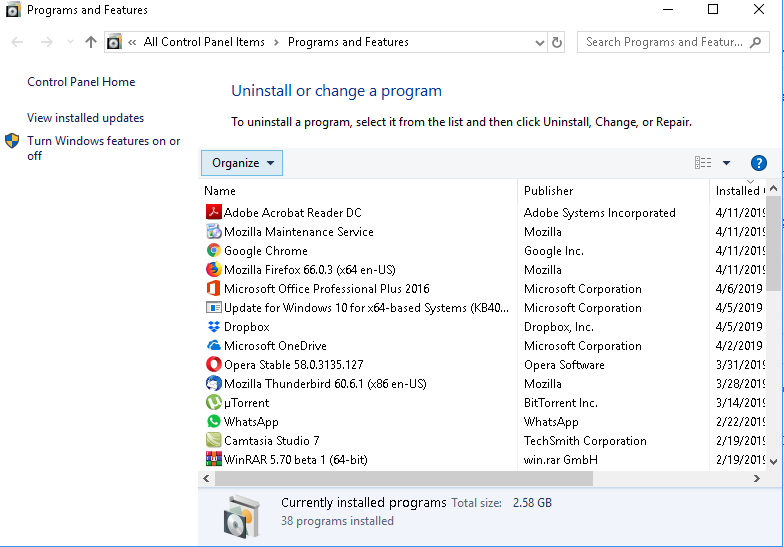Click the Dropbox program icon
This screenshot has width=784, height=547.
[214, 326]
